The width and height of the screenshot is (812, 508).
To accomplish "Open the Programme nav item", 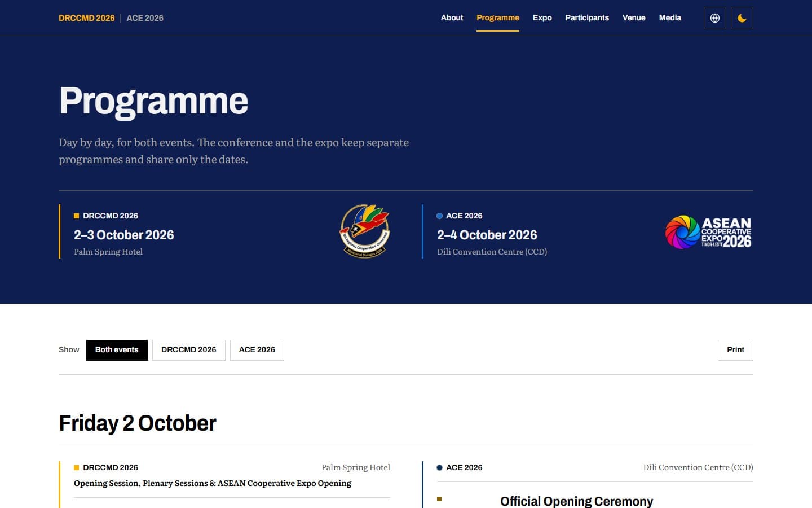I will click(497, 17).
